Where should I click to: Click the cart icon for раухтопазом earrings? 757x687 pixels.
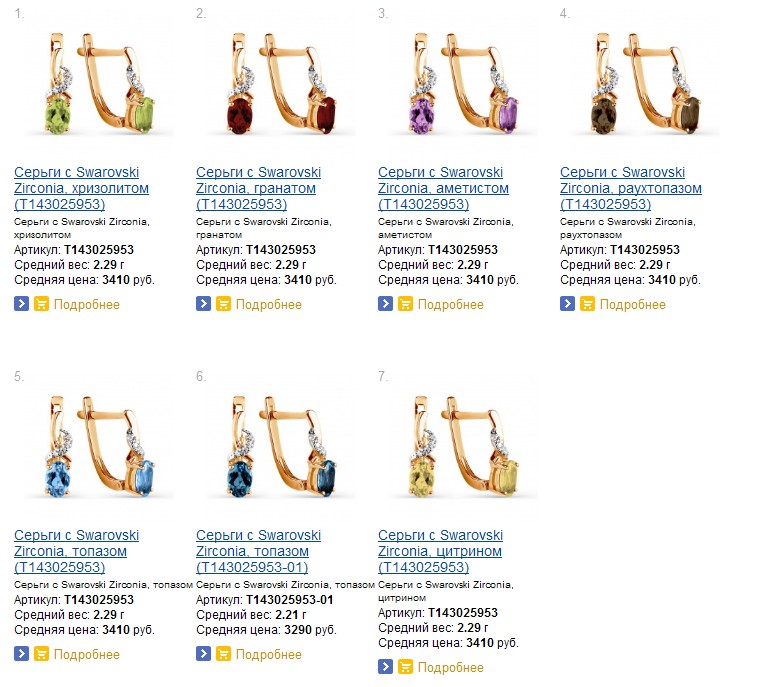point(587,304)
